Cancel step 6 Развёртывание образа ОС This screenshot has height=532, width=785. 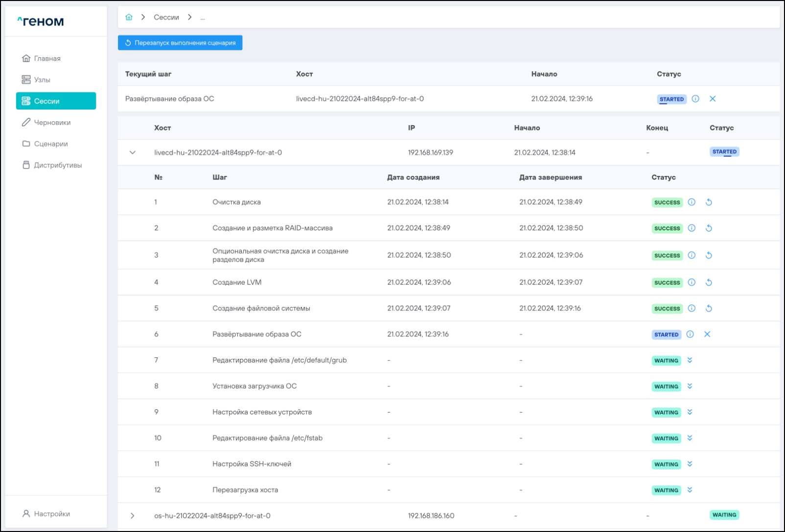707,334
